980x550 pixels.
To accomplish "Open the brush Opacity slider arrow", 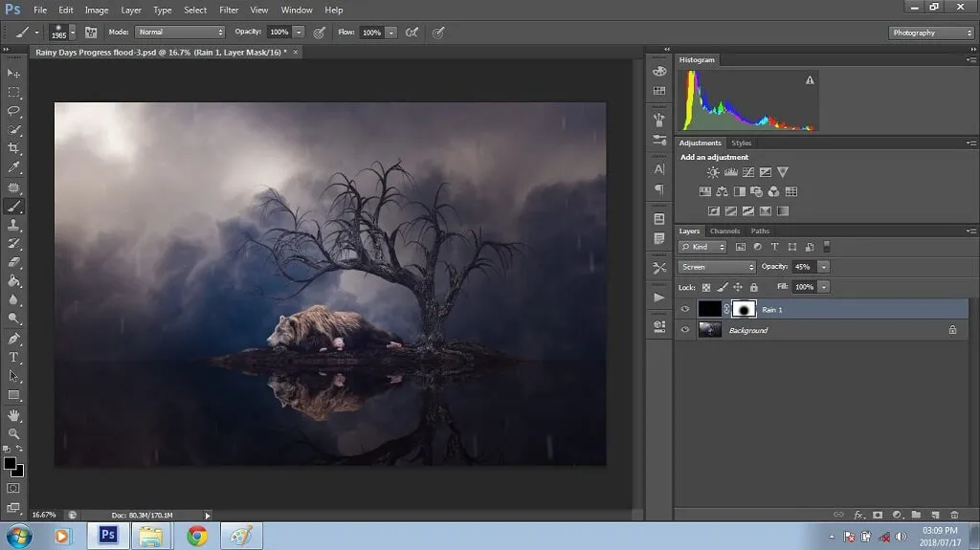I will pos(299,33).
